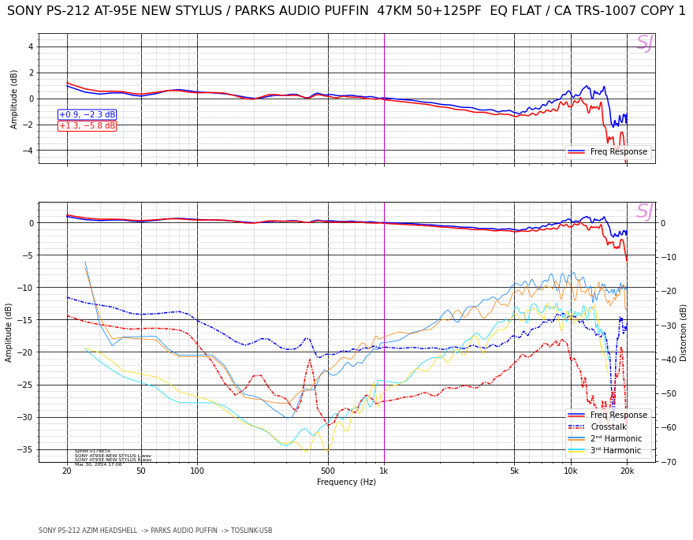The width and height of the screenshot is (693, 540).
Task: Click the "100" frequency tick label
Action: point(197,471)
